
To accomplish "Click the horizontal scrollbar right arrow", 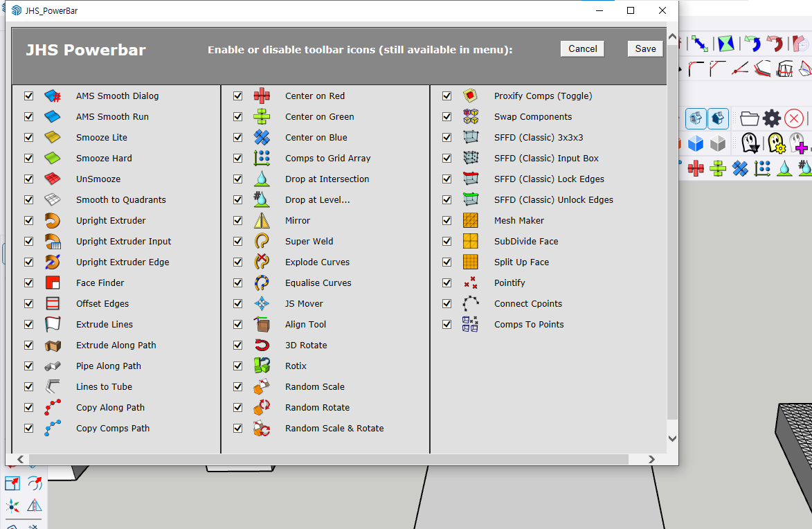I will coord(651,459).
